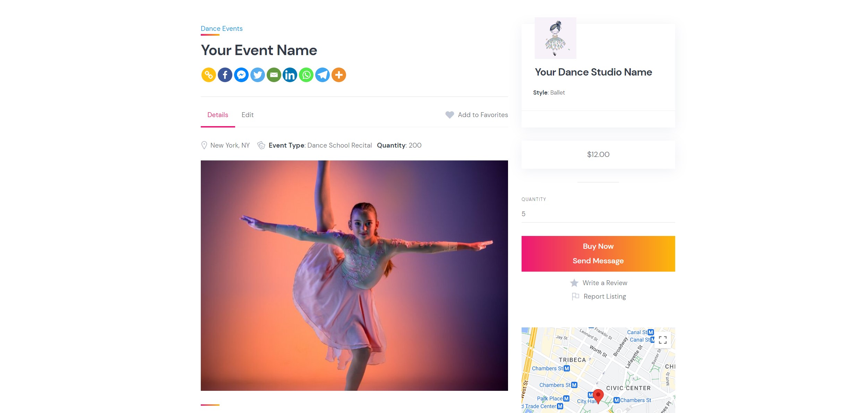The width and height of the screenshot is (868, 413).
Task: Click the Send Message button
Action: [x=598, y=261]
